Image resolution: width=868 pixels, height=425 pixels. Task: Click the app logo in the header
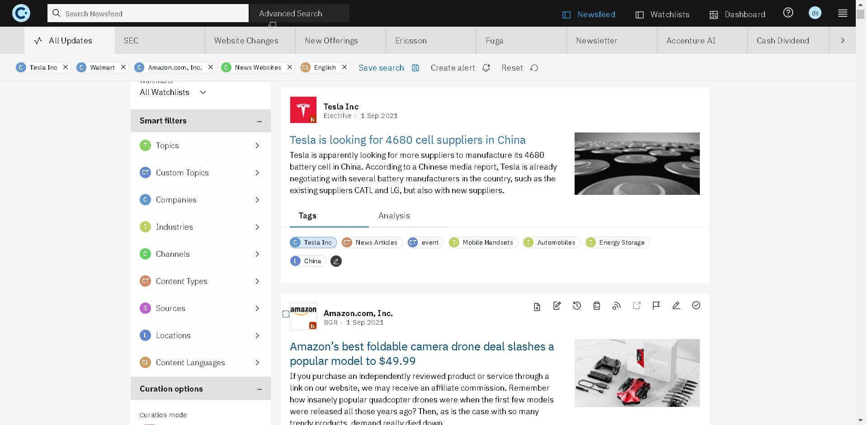click(x=21, y=13)
